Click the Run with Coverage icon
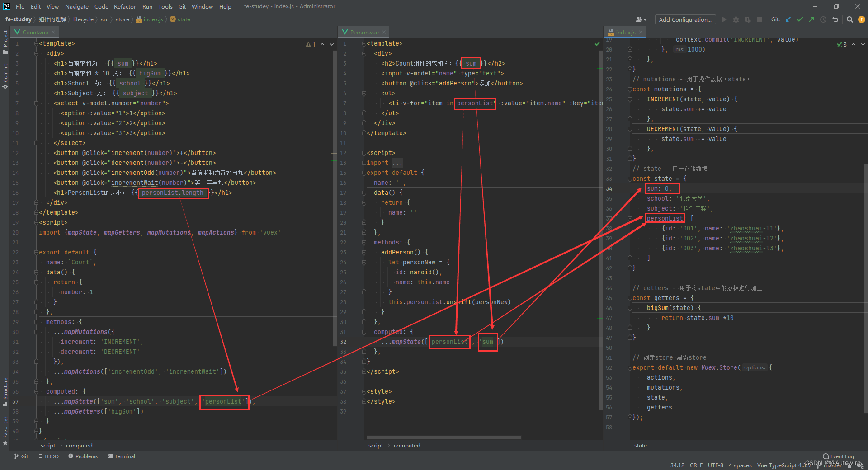Viewport: 868px width, 470px height. (748, 19)
